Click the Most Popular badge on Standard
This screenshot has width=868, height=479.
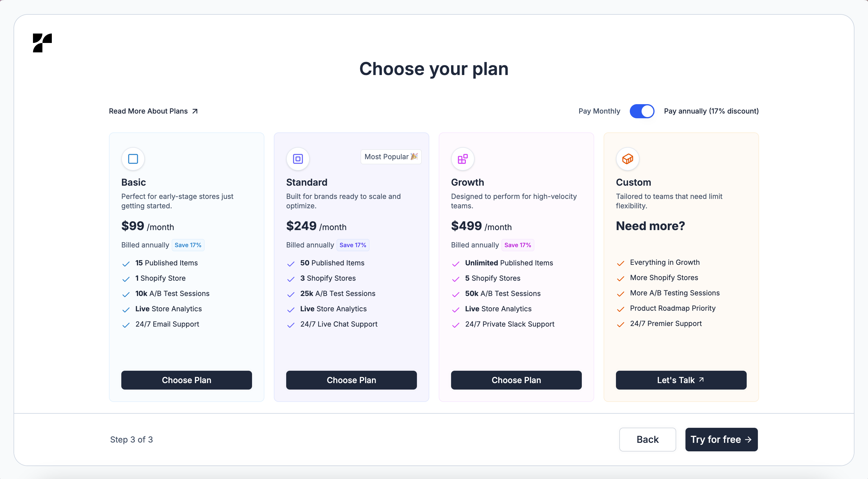click(x=391, y=157)
